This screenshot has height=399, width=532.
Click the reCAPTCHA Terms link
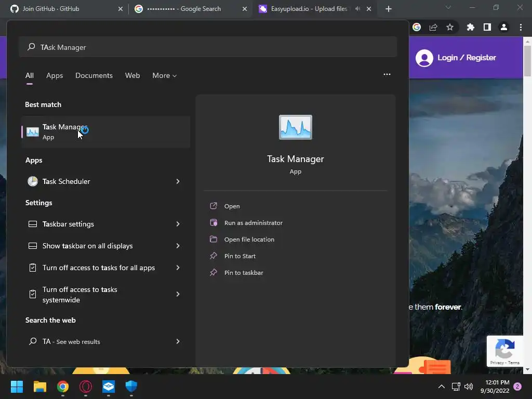[x=514, y=363]
